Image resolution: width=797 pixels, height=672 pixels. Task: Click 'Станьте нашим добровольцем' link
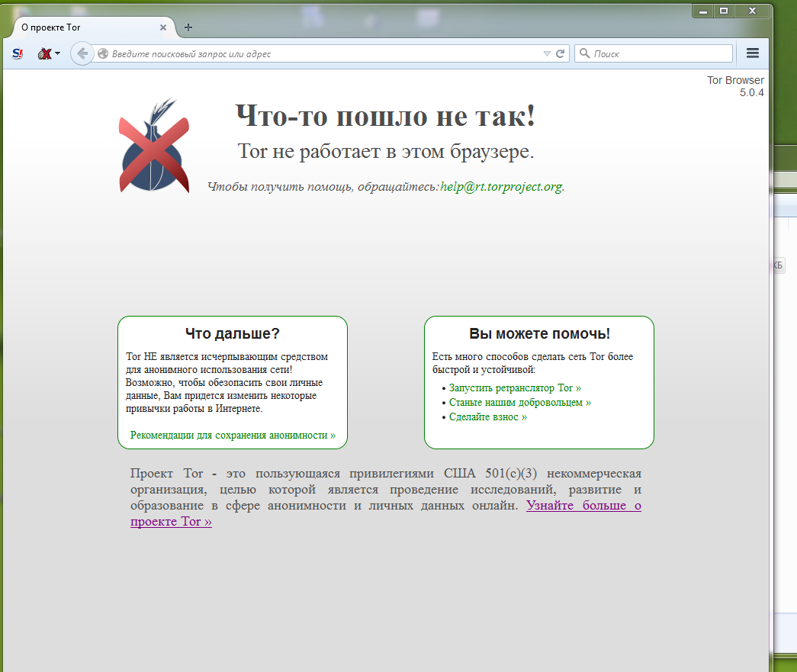click(519, 402)
